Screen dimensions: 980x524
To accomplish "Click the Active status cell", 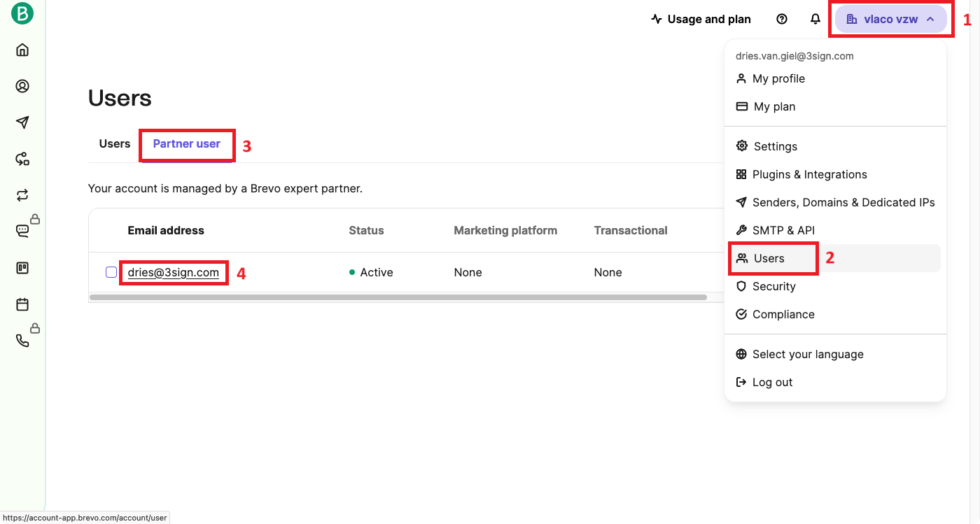I will coord(371,272).
